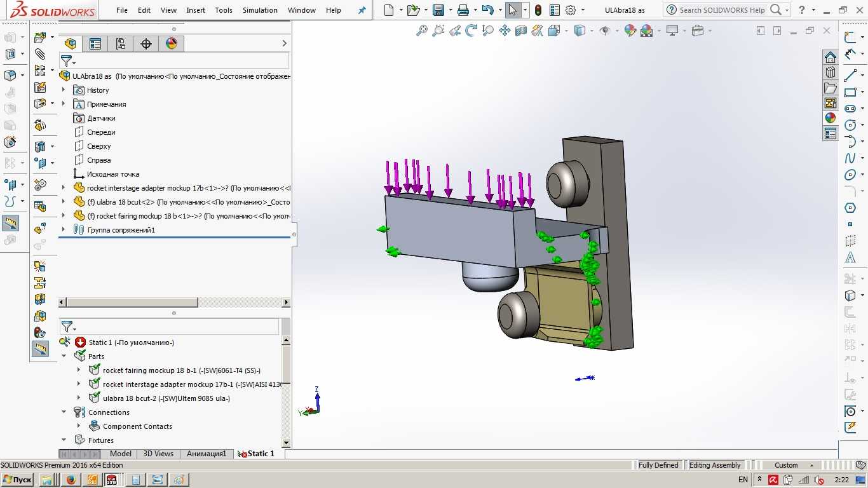Select the Spline sketch tool
Viewport: 868px width, 488px height.
(x=850, y=158)
